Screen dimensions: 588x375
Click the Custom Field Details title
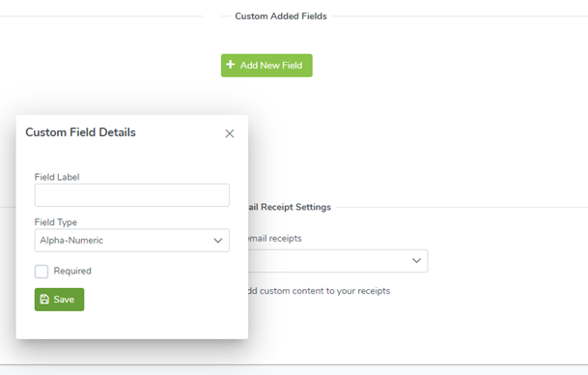pos(81,132)
